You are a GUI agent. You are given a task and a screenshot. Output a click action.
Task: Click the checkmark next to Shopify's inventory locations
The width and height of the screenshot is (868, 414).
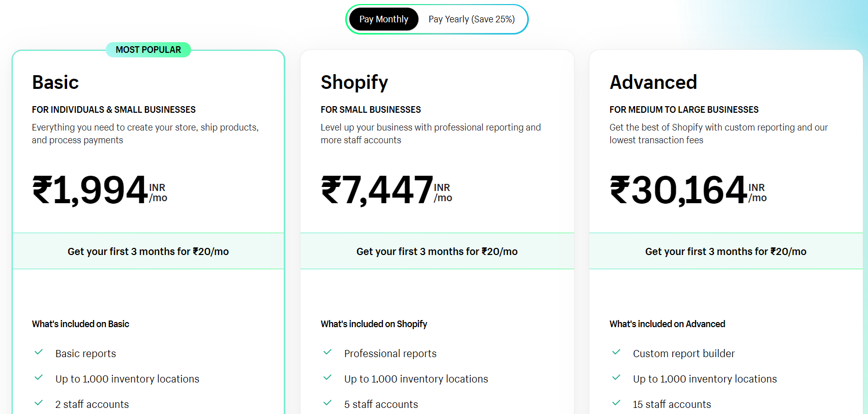328,377
